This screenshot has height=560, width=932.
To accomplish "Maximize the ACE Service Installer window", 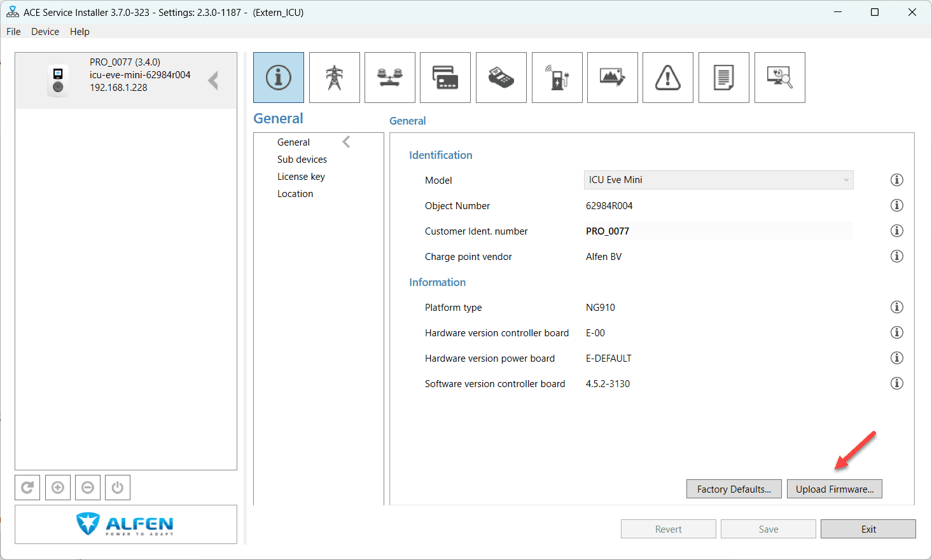I will (875, 12).
